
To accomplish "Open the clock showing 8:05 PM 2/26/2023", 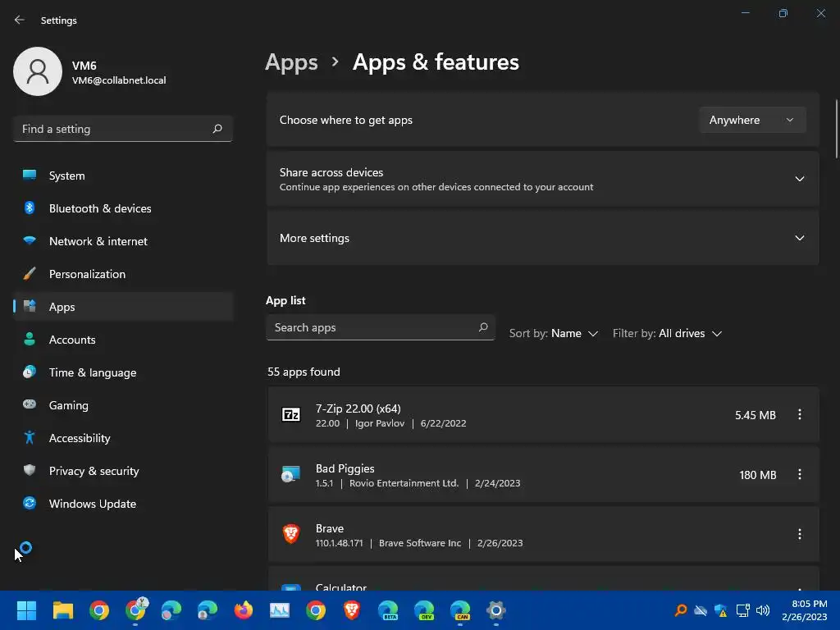I will point(804,610).
